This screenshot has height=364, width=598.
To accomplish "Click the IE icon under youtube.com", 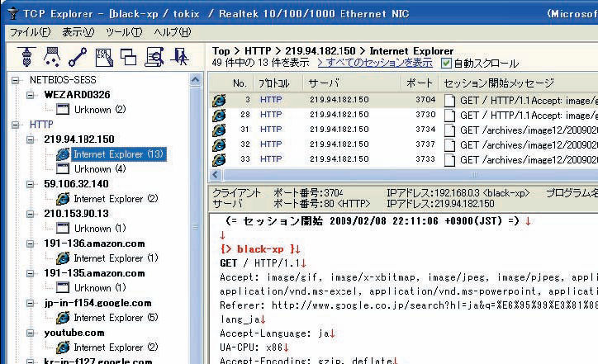I will click(x=63, y=347).
